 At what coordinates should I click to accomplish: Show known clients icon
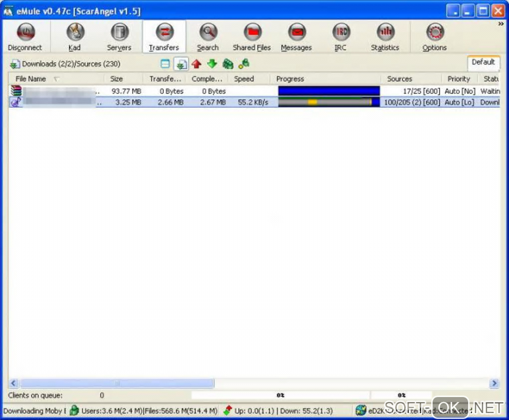tap(244, 64)
